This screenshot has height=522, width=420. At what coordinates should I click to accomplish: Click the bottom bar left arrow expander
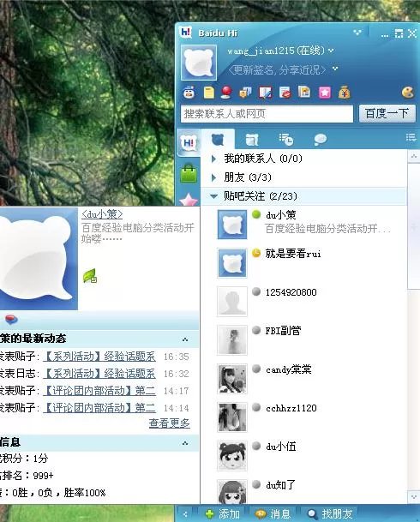185,514
